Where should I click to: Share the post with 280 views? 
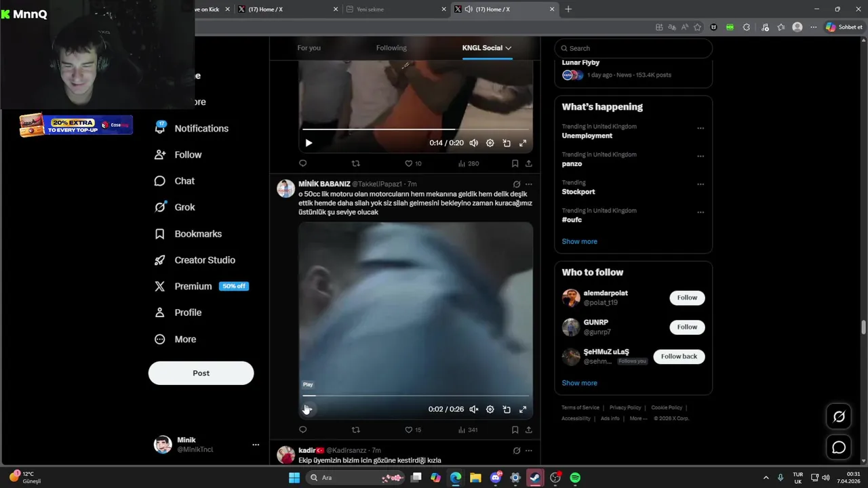[x=528, y=163]
